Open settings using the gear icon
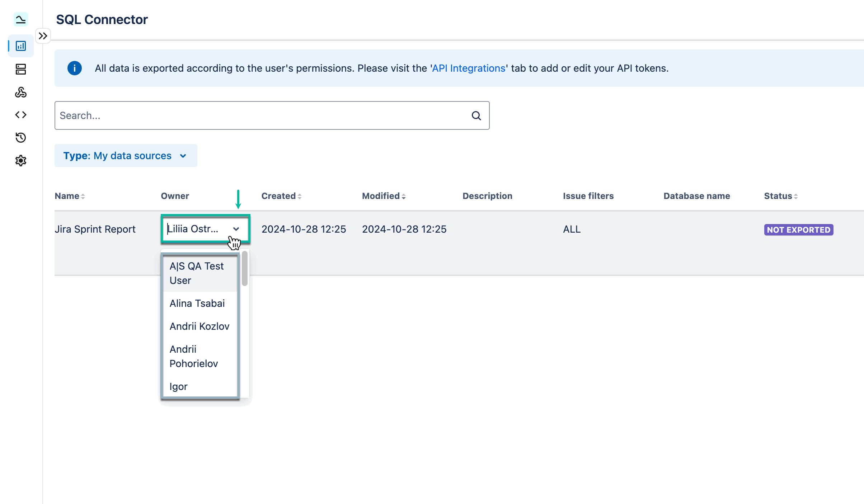Screen dimensions: 864x504 pyautogui.click(x=20, y=160)
